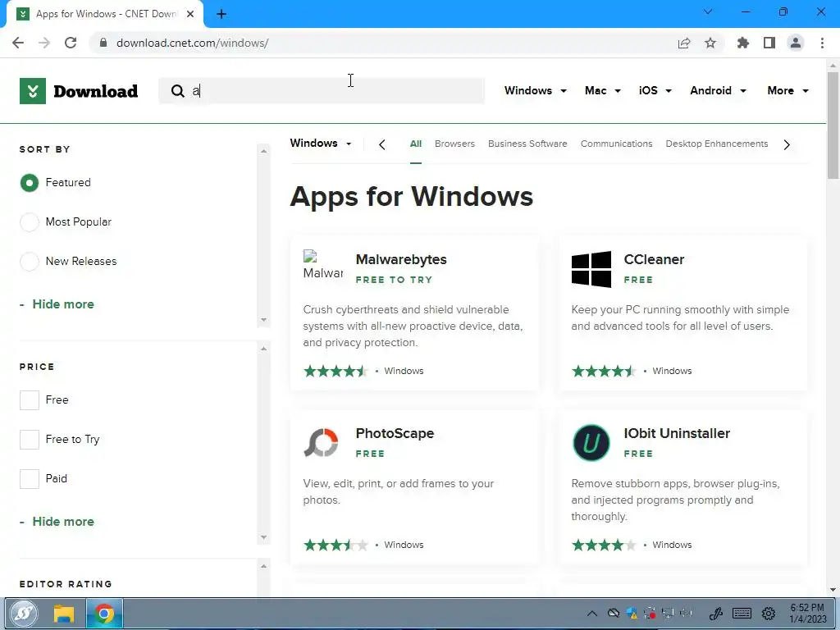Collapse Price filters with Hide more
Viewport: 840px width, 630px height.
pos(62,522)
